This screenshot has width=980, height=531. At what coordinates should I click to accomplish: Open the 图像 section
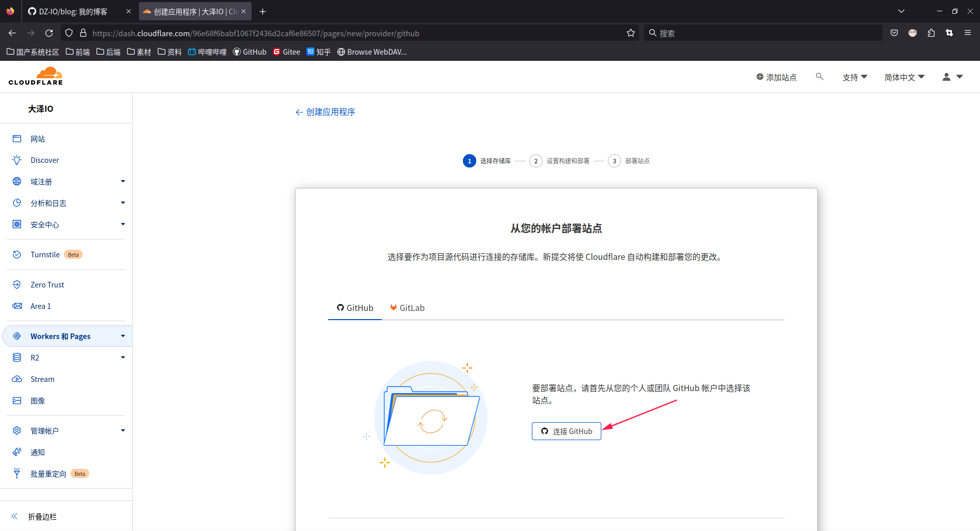pos(37,401)
